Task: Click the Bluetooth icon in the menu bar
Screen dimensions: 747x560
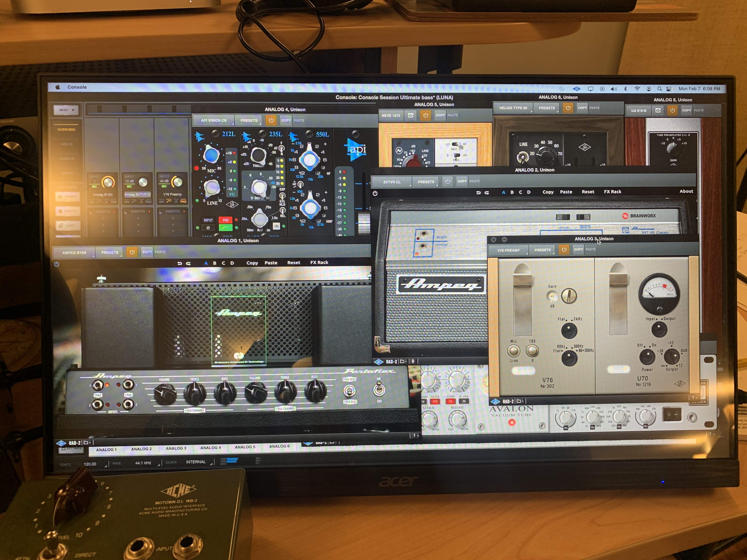Action: (x=625, y=89)
